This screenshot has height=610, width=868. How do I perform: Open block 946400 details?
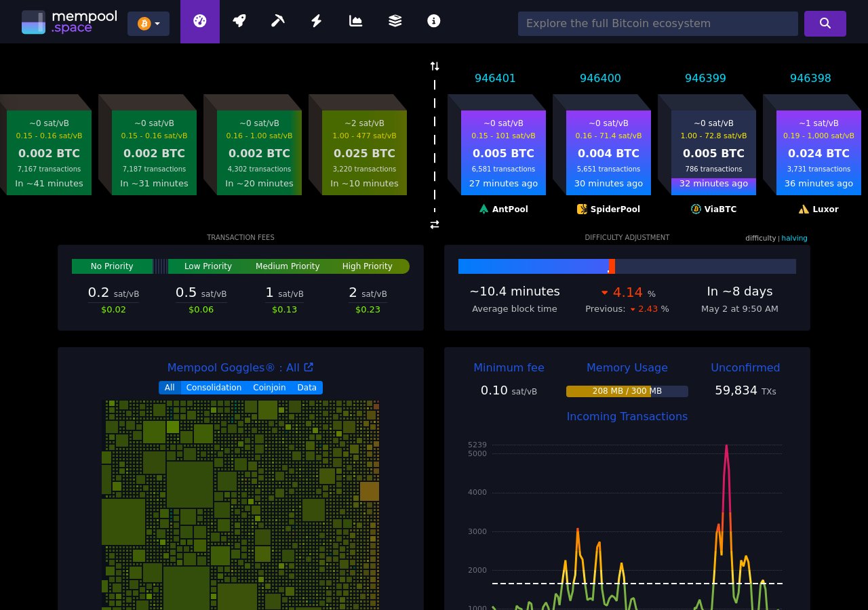pos(600,78)
